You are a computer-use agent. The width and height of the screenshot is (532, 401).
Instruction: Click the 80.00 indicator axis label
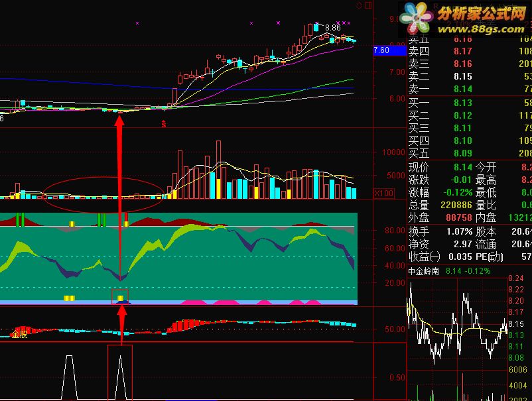395,231
